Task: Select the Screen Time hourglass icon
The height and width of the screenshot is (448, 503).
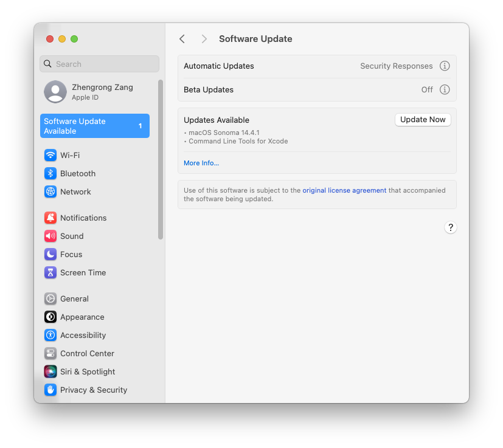Action: coord(50,272)
